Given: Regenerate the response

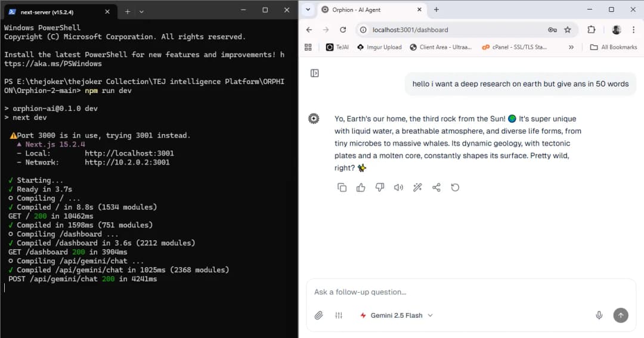Looking at the screenshot, I should pyautogui.click(x=455, y=187).
